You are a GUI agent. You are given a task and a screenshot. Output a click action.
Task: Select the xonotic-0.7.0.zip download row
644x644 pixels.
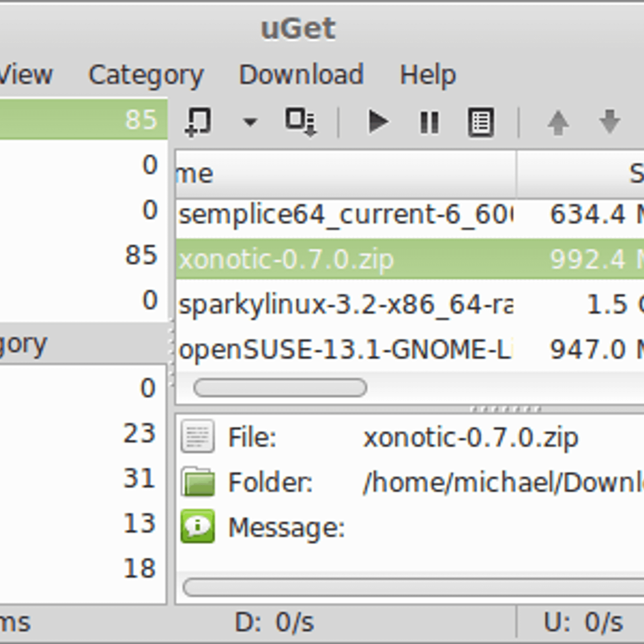pos(410,259)
